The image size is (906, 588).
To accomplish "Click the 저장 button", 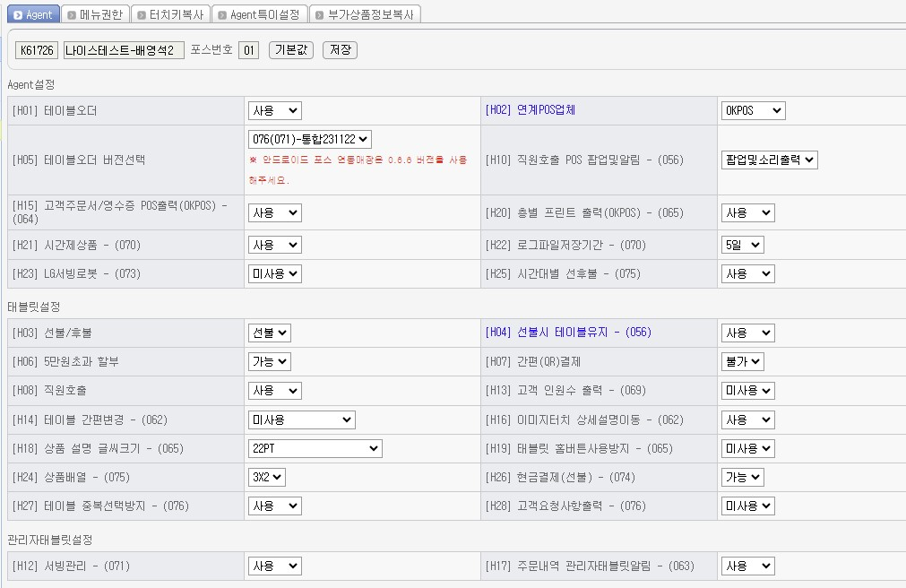I will [x=340, y=50].
